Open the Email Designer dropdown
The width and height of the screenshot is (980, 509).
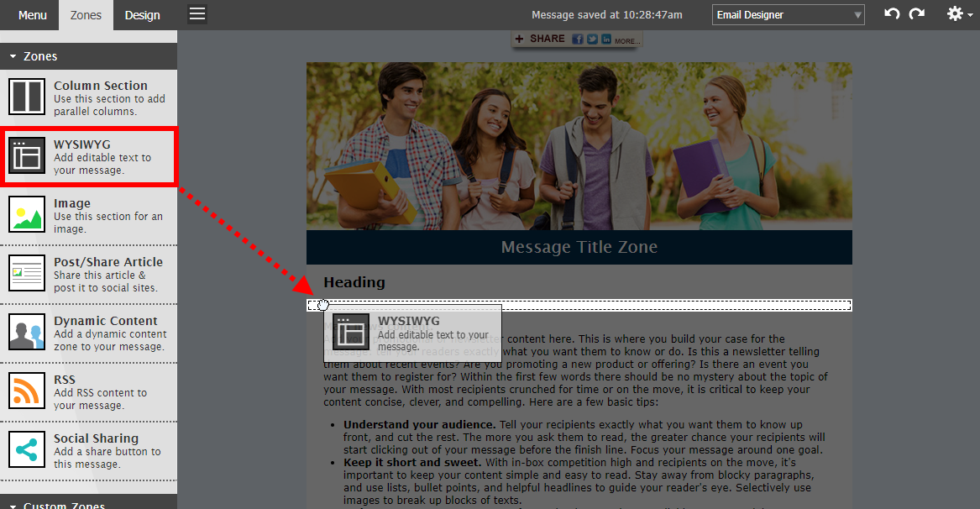pyautogui.click(x=788, y=14)
